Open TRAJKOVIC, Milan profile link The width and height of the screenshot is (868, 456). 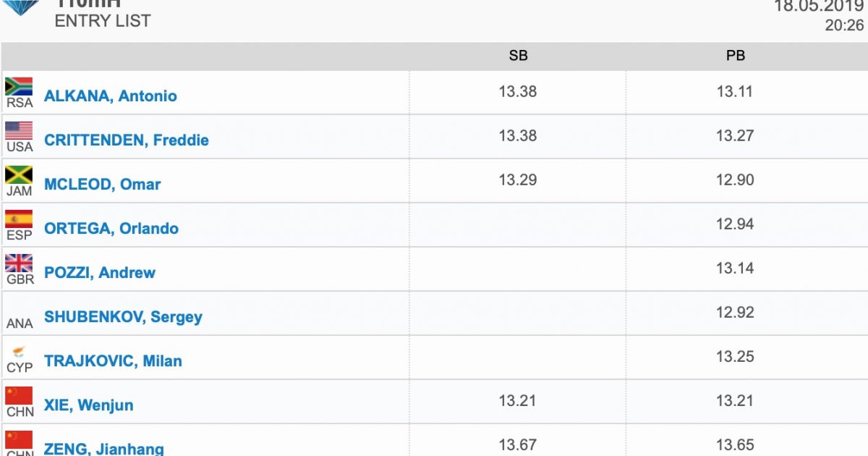113,360
